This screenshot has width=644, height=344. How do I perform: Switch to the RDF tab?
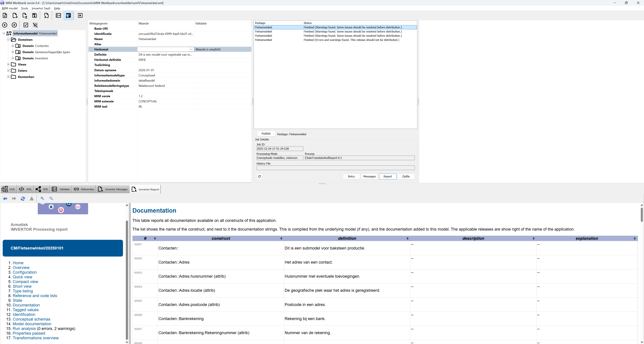tap(42, 189)
